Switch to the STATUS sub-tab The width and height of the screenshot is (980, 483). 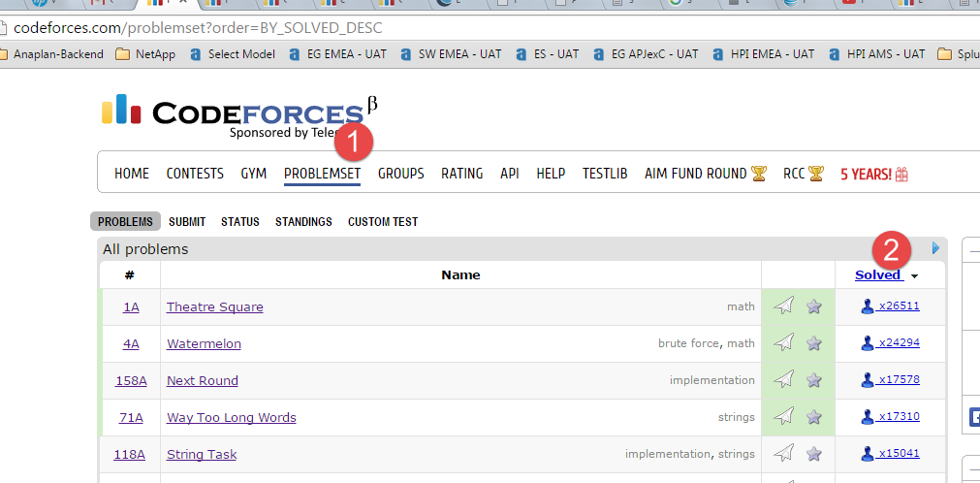tap(240, 221)
